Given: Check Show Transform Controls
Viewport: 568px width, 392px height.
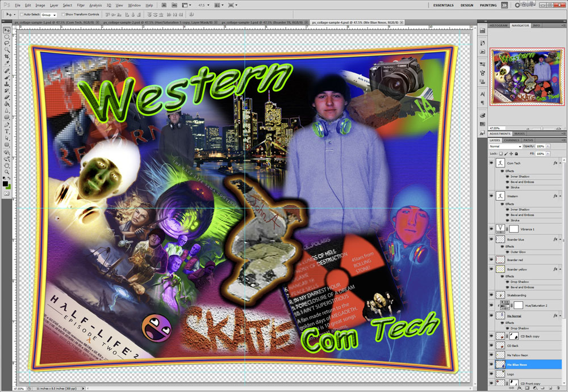Looking at the screenshot, I should tap(62, 14).
